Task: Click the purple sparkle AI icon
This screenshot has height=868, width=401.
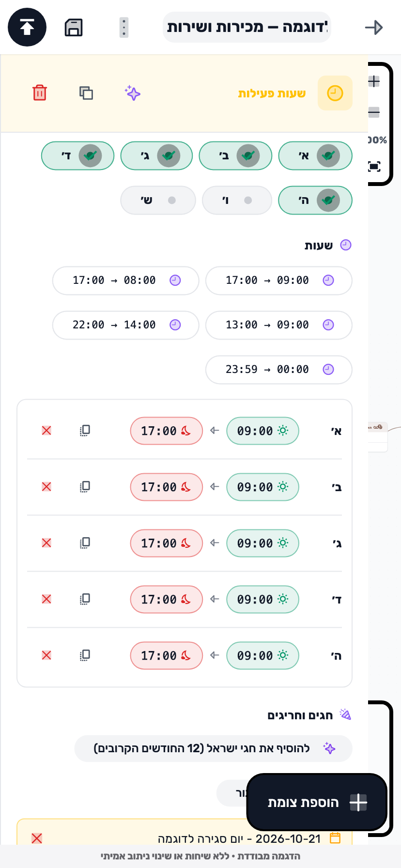Action: click(x=133, y=93)
